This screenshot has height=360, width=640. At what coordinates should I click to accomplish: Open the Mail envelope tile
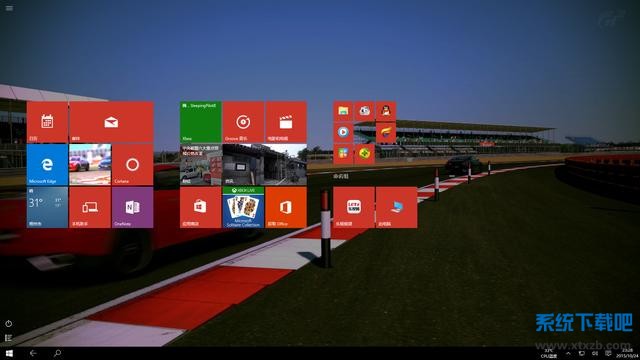(111, 122)
